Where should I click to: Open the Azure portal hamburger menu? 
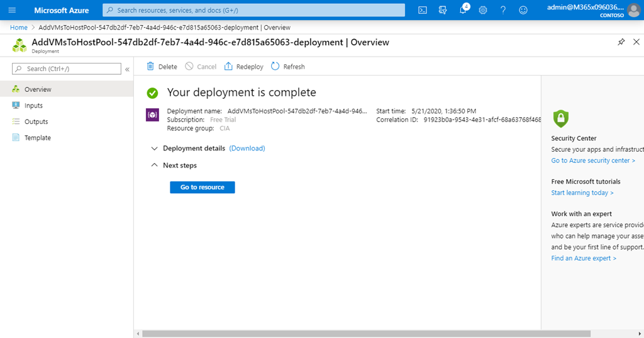[x=11, y=10]
